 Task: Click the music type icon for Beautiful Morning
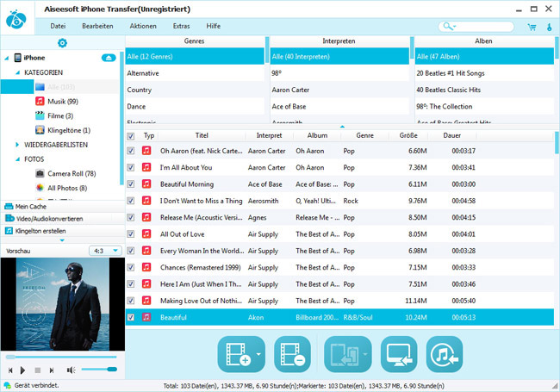click(x=146, y=184)
